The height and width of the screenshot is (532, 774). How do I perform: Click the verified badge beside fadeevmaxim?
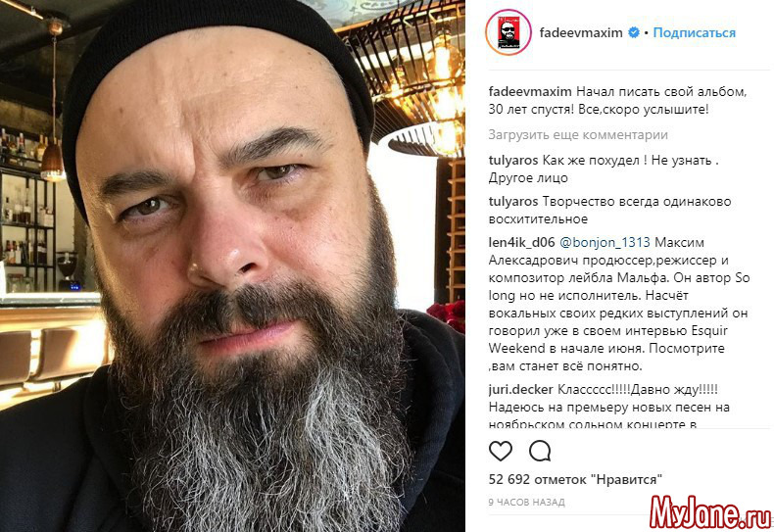[x=634, y=32]
